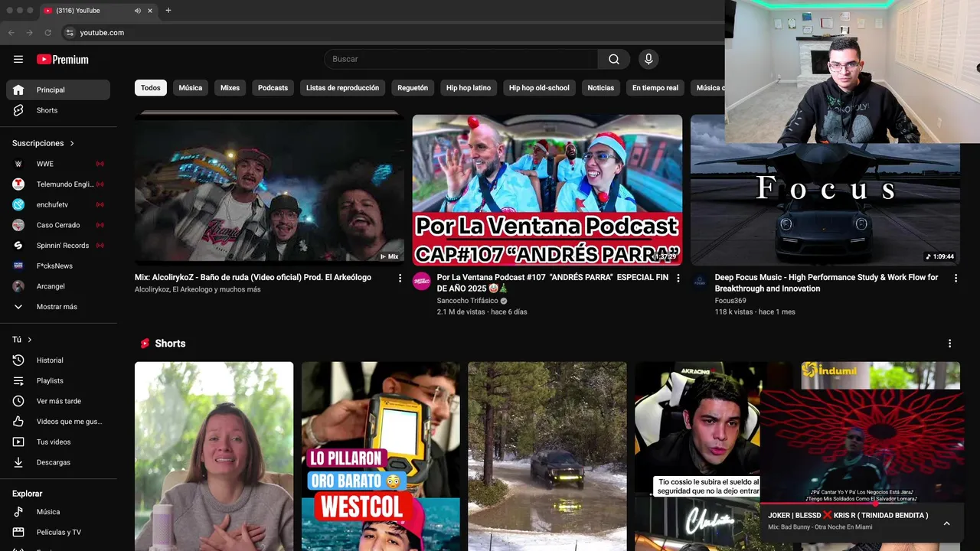
Task: Click the Buscar search field
Action: click(x=461, y=59)
